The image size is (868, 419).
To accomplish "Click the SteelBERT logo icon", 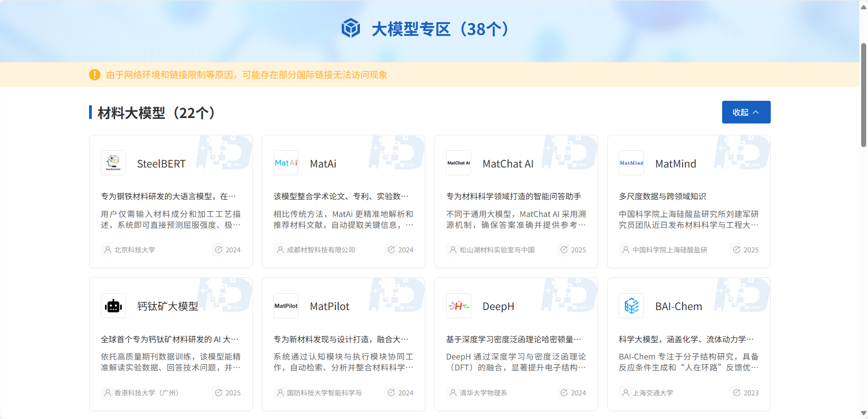I will (x=113, y=163).
